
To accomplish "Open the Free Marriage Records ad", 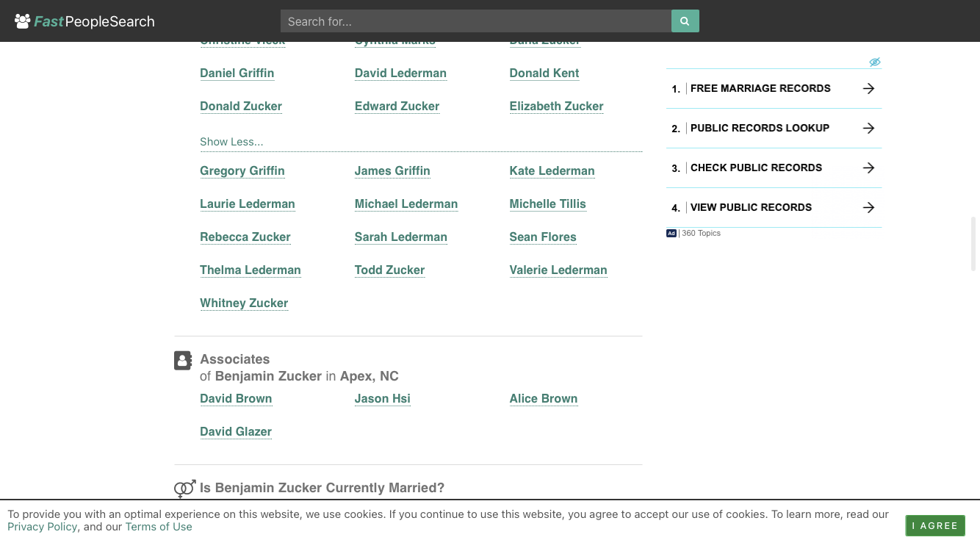I will [774, 88].
